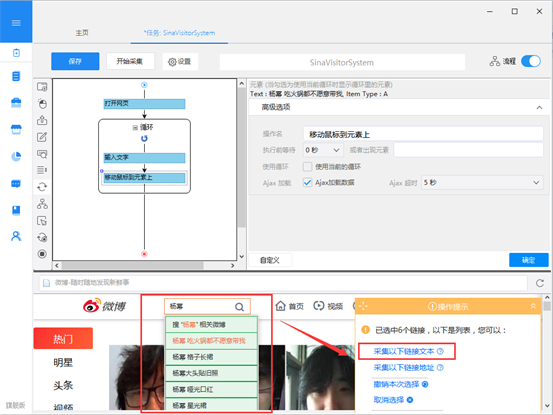Click the hamburger menu icon

pos(16,23)
